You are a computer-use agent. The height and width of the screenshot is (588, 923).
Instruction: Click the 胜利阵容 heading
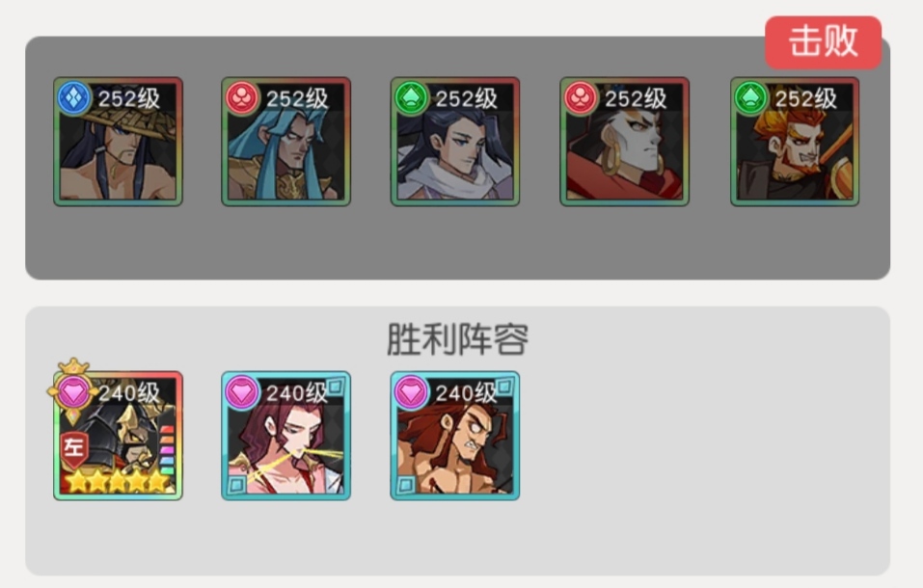(x=457, y=339)
